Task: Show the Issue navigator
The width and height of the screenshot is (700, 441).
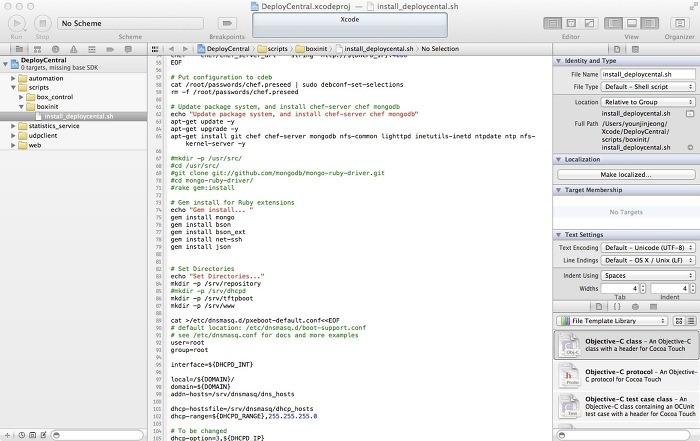Action: (74, 49)
